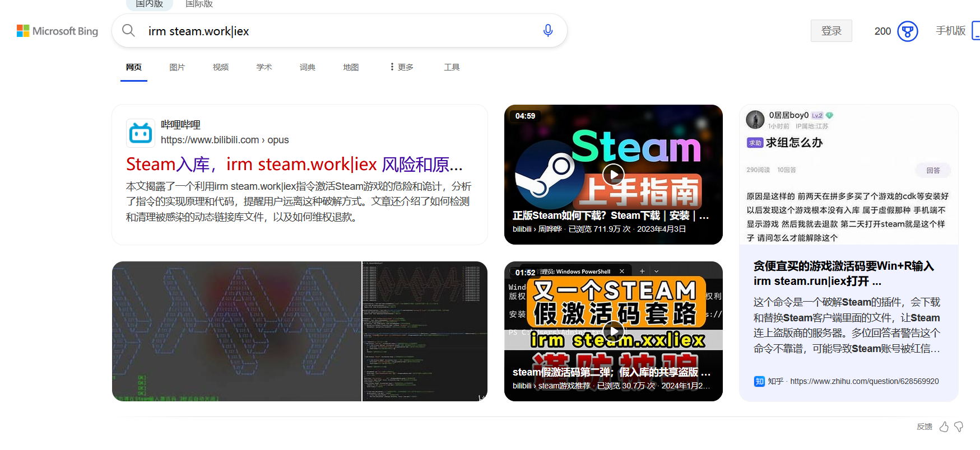Viewport: 980px width, 450px height.
Task: Click the 哔哩哔哩 site name
Action: click(x=180, y=124)
